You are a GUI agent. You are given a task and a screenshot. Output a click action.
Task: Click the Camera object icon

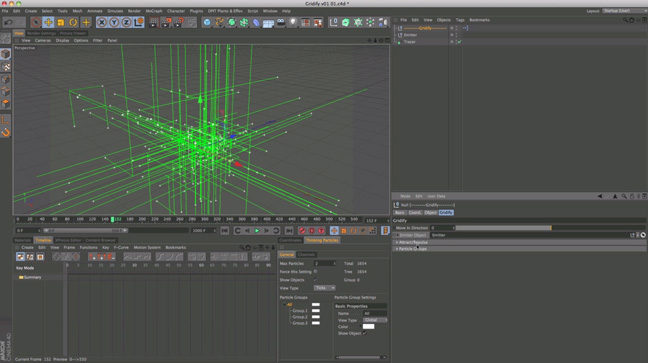[x=281, y=22]
